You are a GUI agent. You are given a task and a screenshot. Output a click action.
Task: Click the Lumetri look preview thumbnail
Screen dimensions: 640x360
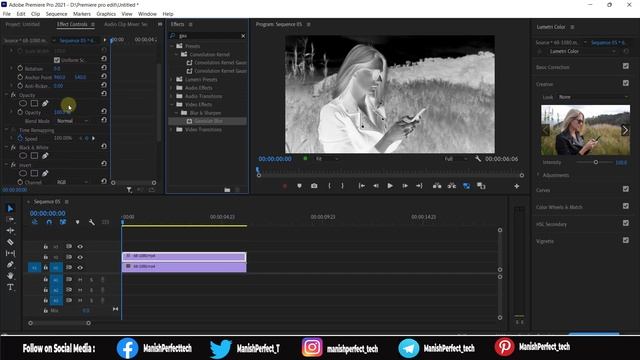[585, 130]
